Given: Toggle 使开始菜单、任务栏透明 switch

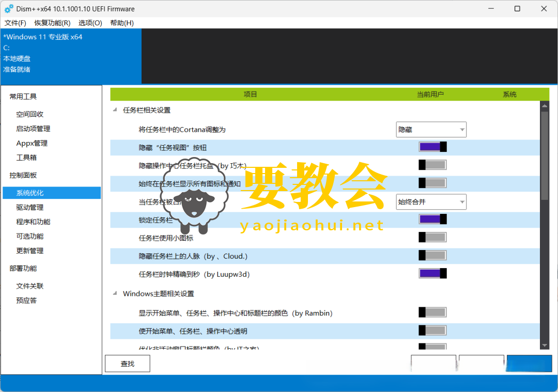Looking at the screenshot, I should coord(432,331).
